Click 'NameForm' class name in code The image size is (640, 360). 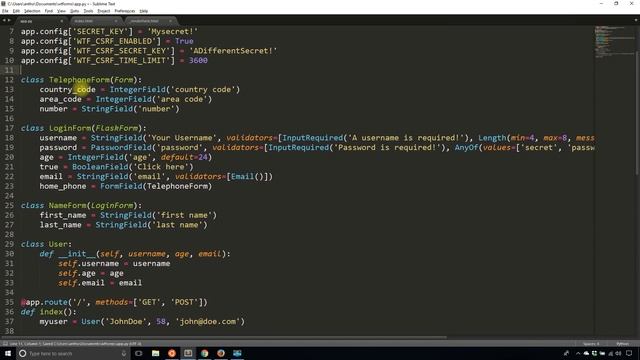[68, 205]
